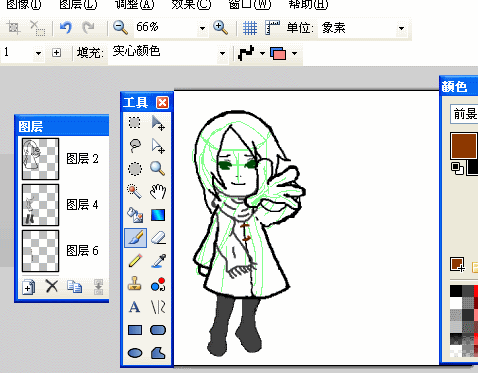Select the Rounded Rectangle shape tool
This screenshot has width=478, height=373.
[158, 330]
